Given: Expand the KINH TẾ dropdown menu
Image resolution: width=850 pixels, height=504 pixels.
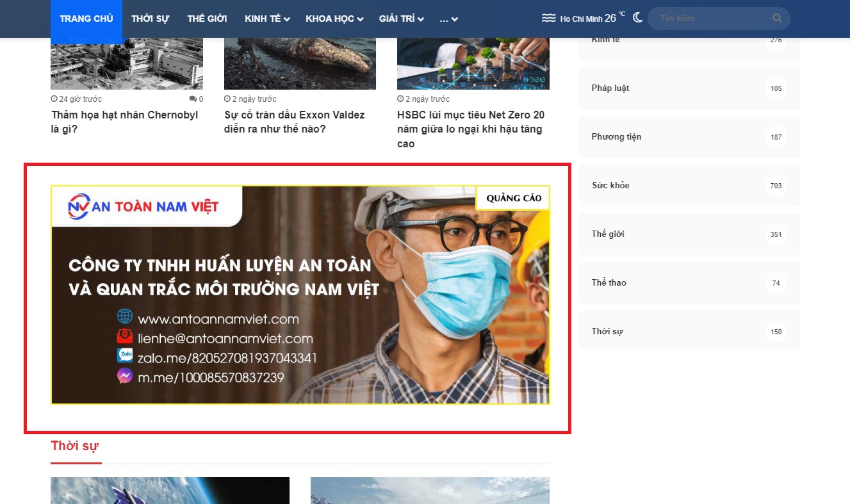Looking at the screenshot, I should click(x=267, y=19).
